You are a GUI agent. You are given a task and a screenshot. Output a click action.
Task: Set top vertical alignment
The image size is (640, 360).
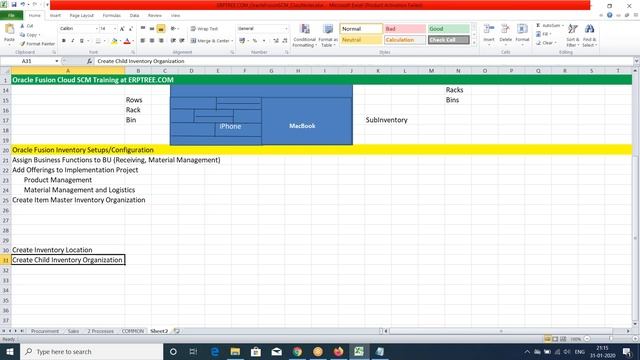pos(143,29)
